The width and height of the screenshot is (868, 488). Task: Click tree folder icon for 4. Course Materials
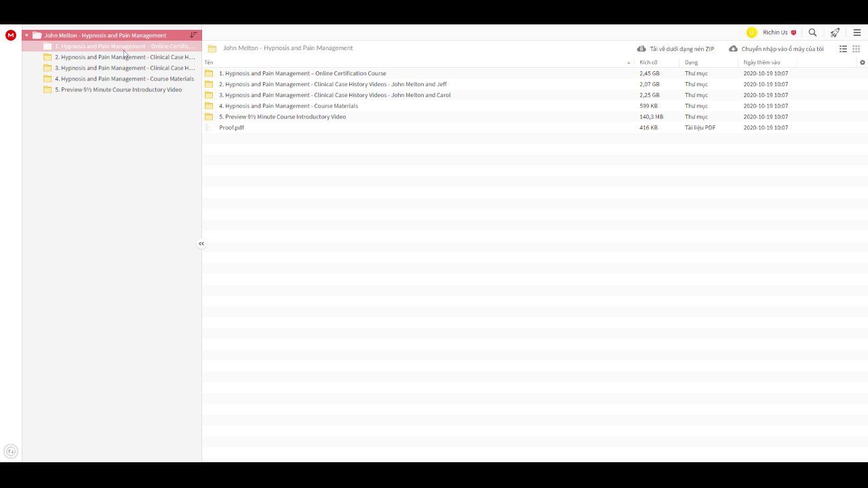point(47,79)
